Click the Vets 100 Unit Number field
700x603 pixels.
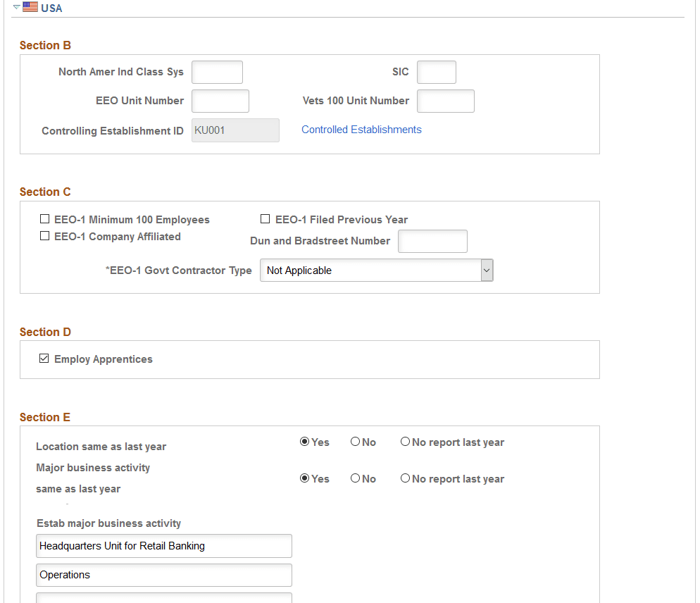coord(445,101)
